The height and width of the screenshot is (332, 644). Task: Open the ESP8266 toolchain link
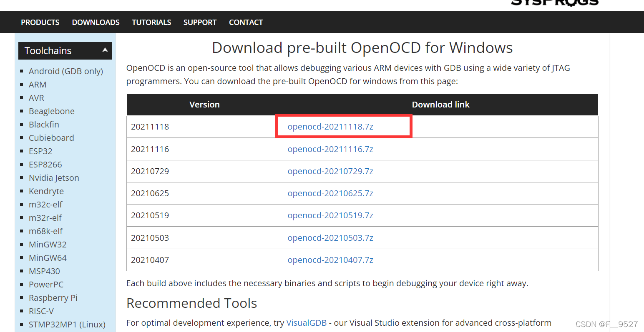(45, 165)
